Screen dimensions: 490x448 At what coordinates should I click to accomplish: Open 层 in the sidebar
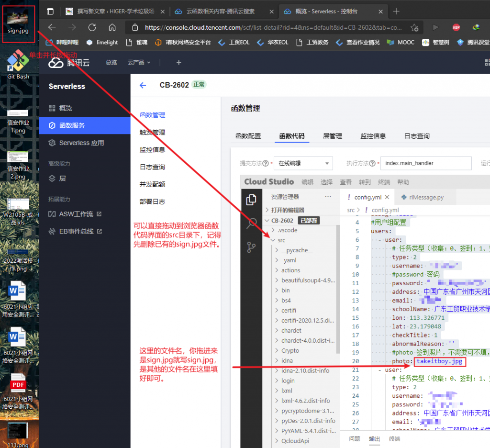[85, 179]
